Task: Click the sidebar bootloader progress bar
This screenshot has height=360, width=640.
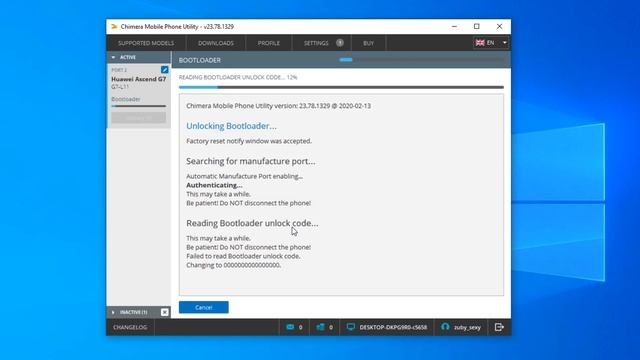Action: (139, 106)
